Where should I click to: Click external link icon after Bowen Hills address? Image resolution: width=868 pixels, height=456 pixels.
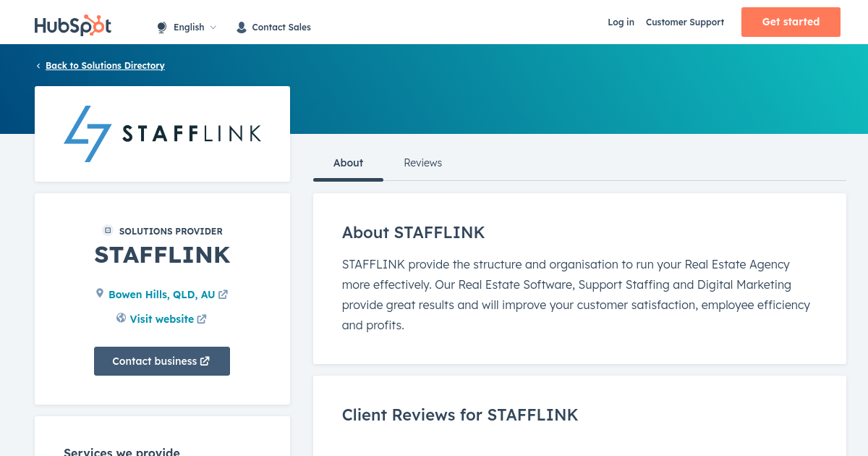(224, 295)
